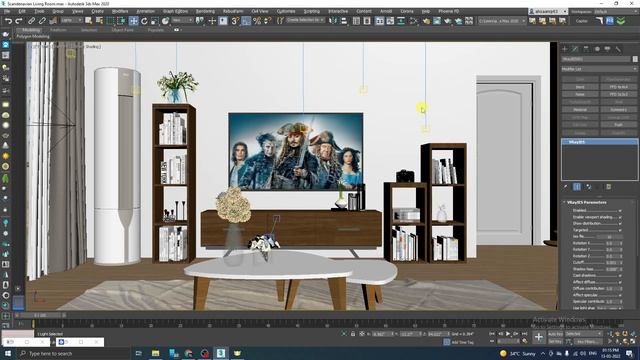The image size is (640, 360).
Task: Select the Select and Link tool
Action: pos(31,20)
